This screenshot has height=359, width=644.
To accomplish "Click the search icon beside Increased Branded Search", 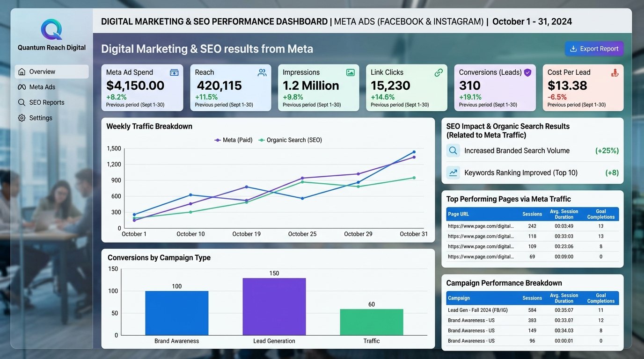I will pyautogui.click(x=453, y=151).
